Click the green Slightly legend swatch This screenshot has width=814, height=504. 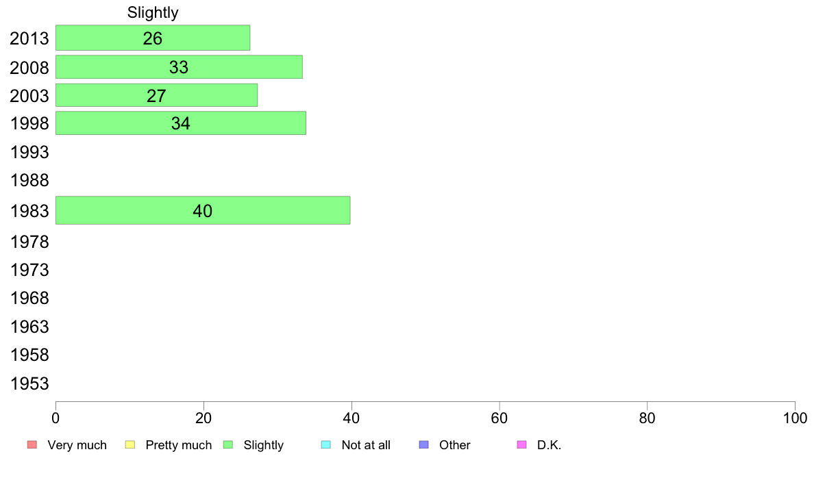228,445
